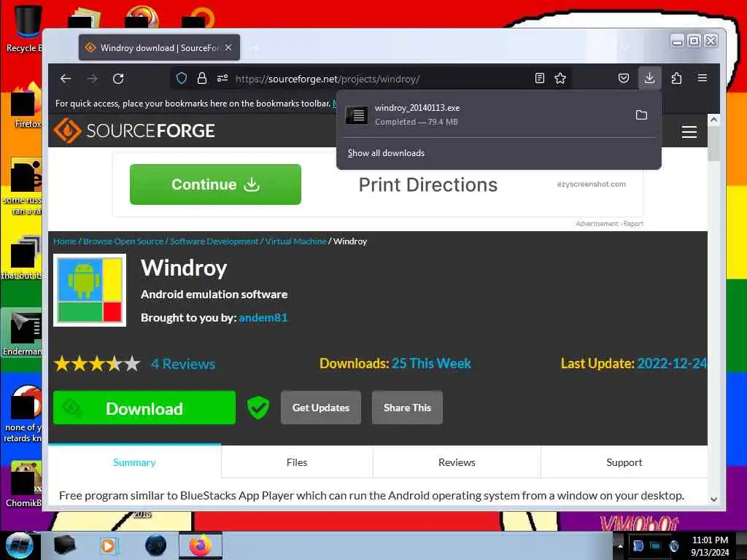Click Firefox icon in taskbar

tap(201, 545)
